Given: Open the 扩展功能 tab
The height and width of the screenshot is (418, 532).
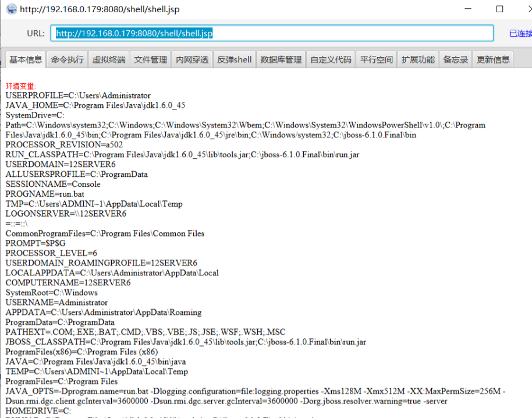Looking at the screenshot, I should 418,59.
